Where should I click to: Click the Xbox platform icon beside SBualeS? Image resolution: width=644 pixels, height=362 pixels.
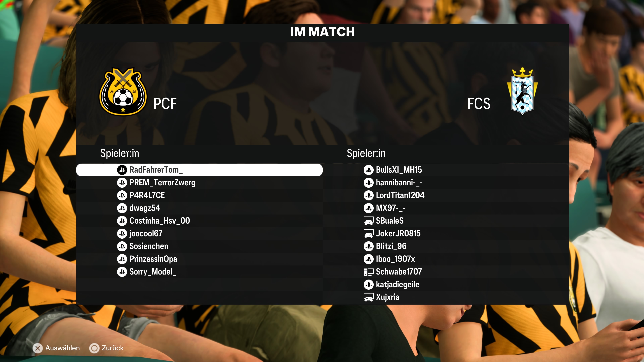click(x=368, y=221)
